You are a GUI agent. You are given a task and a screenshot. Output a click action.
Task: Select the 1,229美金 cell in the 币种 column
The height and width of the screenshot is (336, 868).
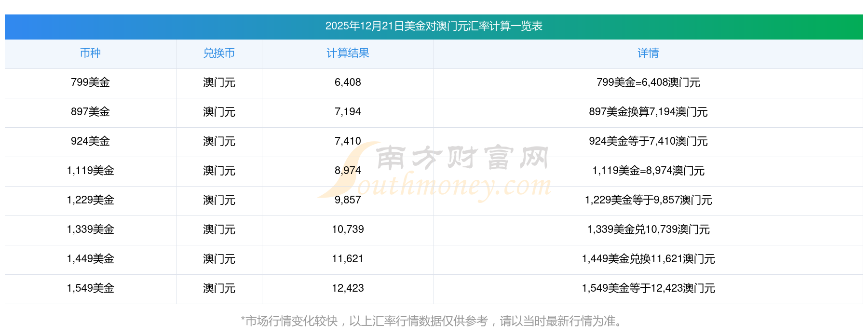tap(90, 200)
